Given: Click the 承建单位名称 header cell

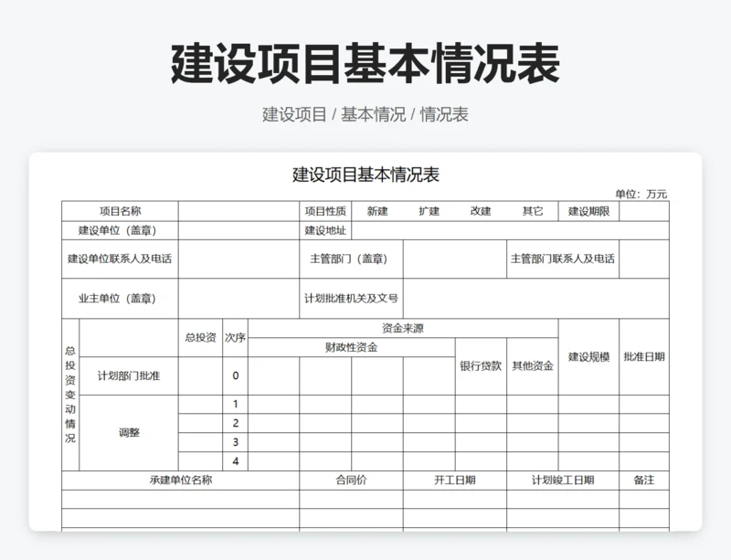Looking at the screenshot, I should coord(181,481).
